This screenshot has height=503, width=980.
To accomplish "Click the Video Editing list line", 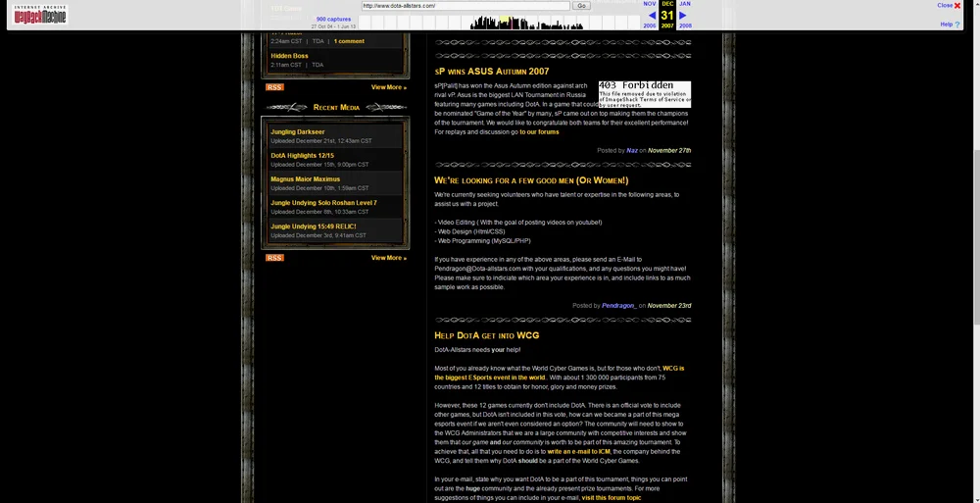I will pos(518,223).
